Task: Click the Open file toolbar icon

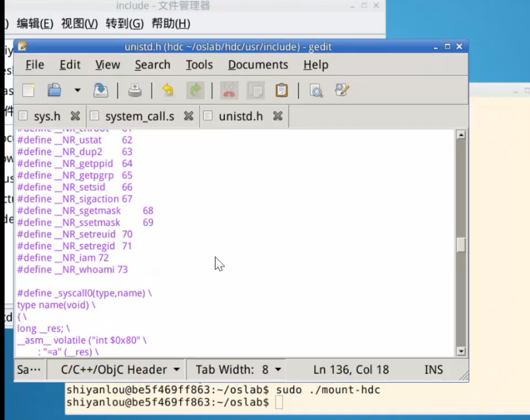Action: (x=54, y=90)
